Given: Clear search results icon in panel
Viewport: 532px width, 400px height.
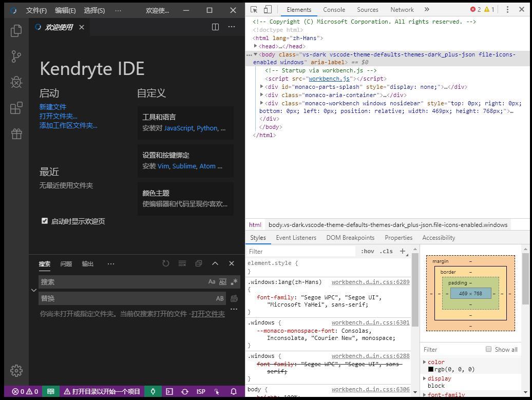Looking at the screenshot, I should 182,263.
